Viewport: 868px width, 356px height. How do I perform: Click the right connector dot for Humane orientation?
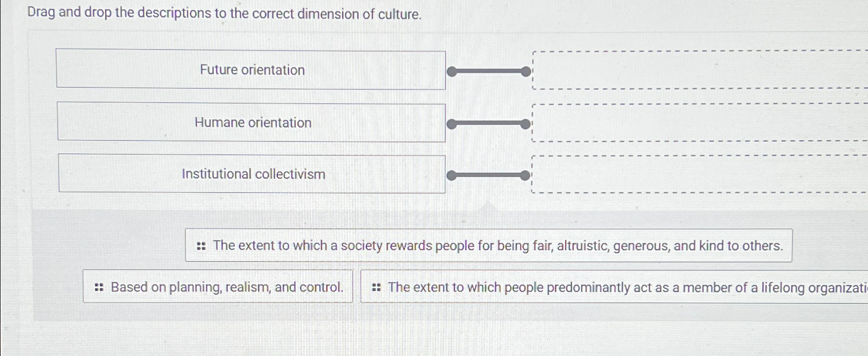525,124
